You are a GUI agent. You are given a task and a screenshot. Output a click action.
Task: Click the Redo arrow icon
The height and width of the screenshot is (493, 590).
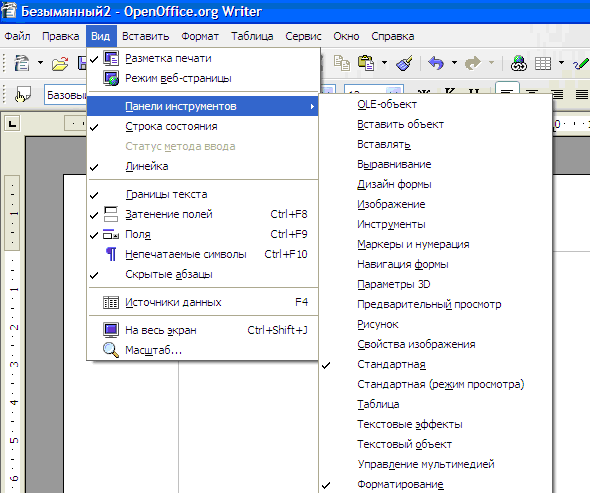473,63
